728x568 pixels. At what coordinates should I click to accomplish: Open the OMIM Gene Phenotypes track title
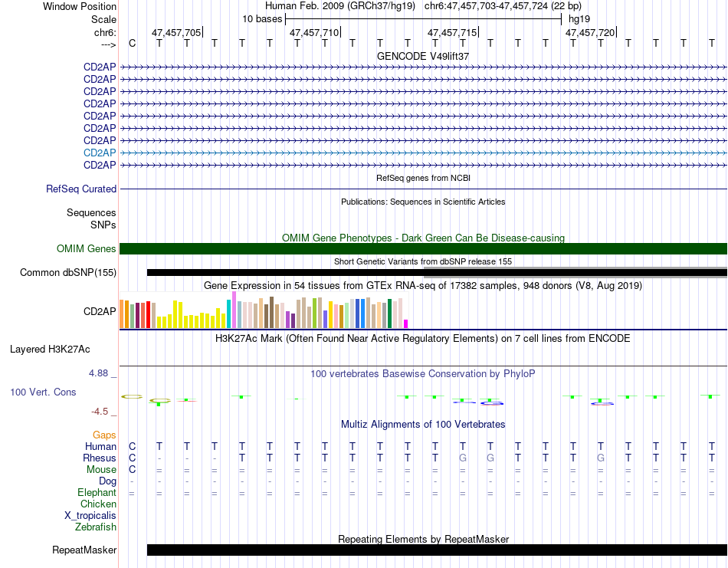pos(423,238)
